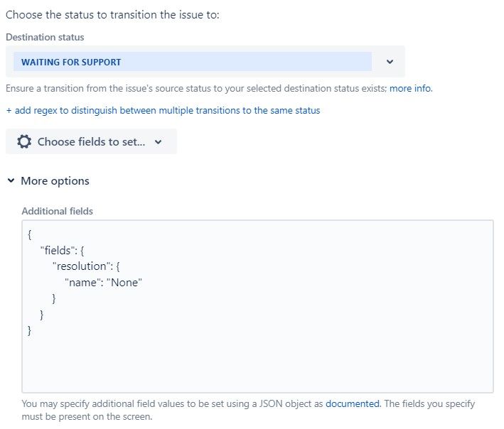
Task: Click inside the Additional fields text area
Action: (257, 306)
